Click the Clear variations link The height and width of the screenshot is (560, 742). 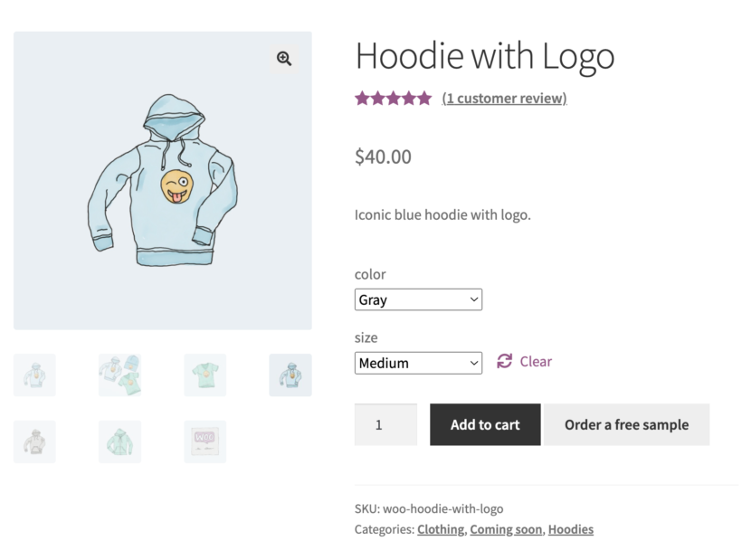536,362
